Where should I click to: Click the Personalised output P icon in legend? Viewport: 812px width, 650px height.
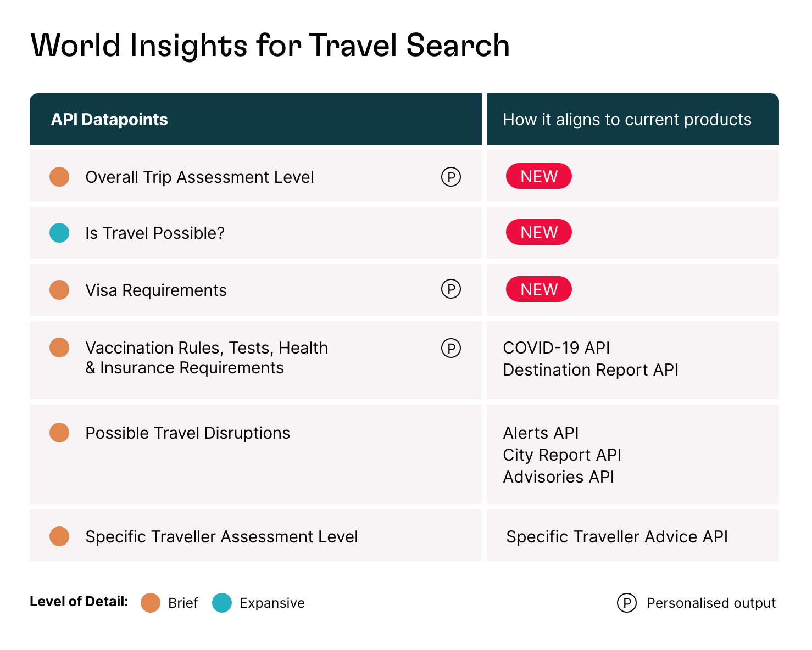[x=626, y=603]
